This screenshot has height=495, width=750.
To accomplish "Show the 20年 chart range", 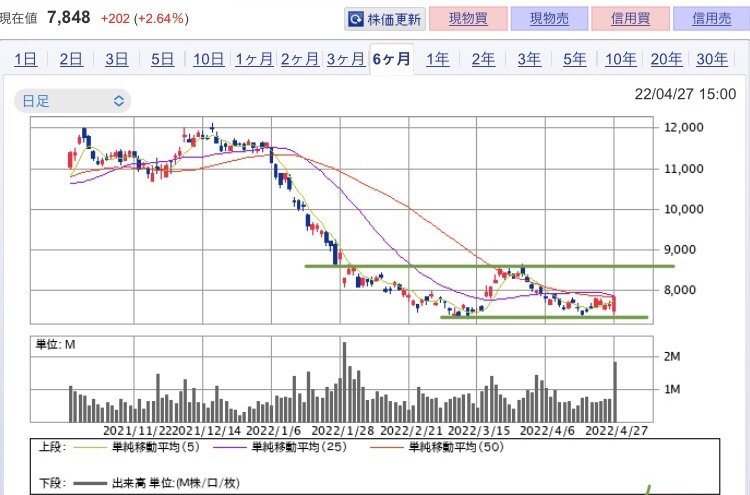I will tap(666, 59).
